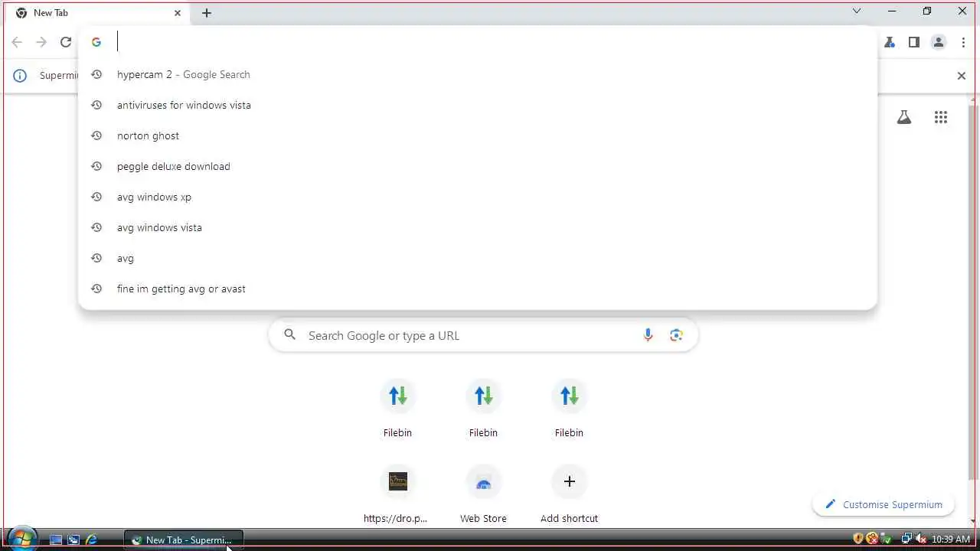Screen dimensions: 980x551
Task: Toggle the side panel icon
Action: (913, 42)
